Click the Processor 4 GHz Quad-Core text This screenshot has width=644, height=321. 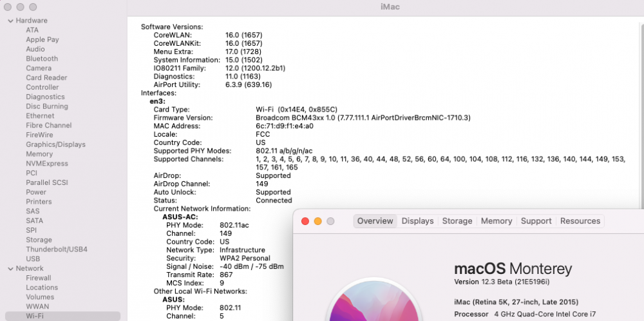coord(526,314)
